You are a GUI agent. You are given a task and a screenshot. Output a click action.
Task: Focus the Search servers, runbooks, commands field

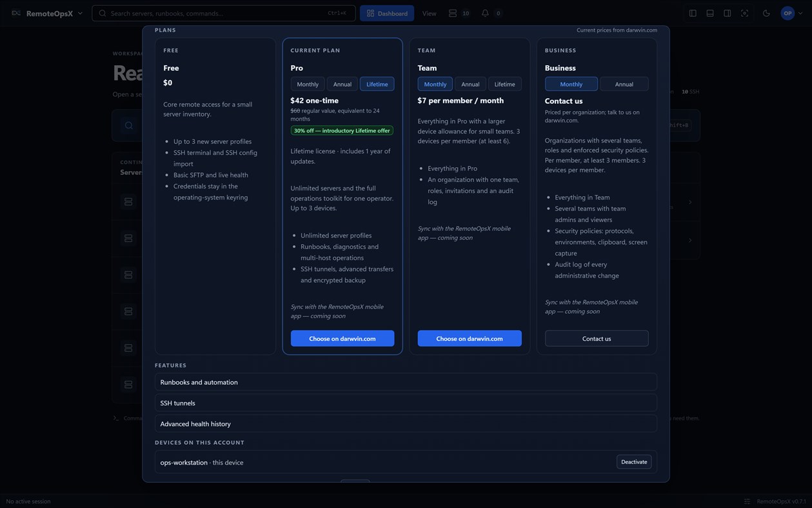coord(224,13)
